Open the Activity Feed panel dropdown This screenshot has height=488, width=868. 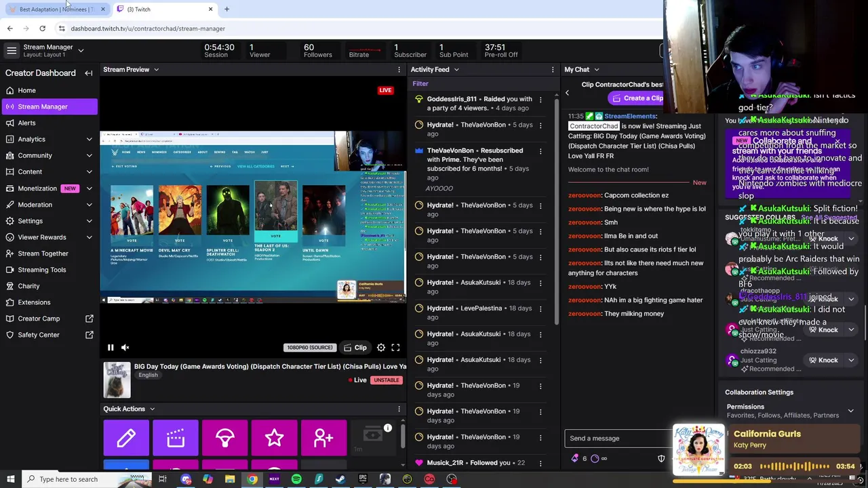[x=456, y=70]
